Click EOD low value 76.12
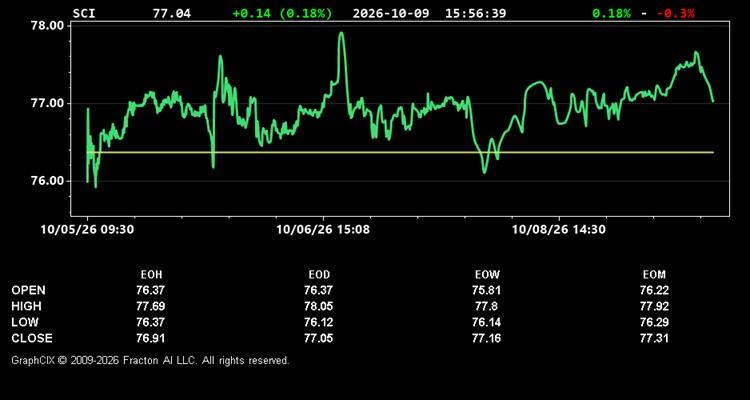This screenshot has width=750, height=400. click(319, 322)
